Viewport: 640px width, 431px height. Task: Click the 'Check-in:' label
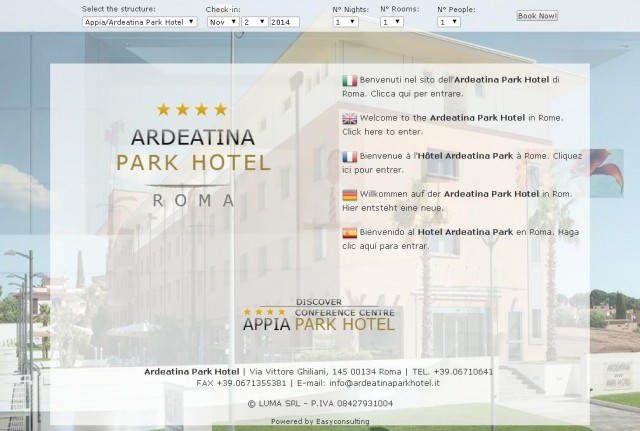click(x=223, y=9)
